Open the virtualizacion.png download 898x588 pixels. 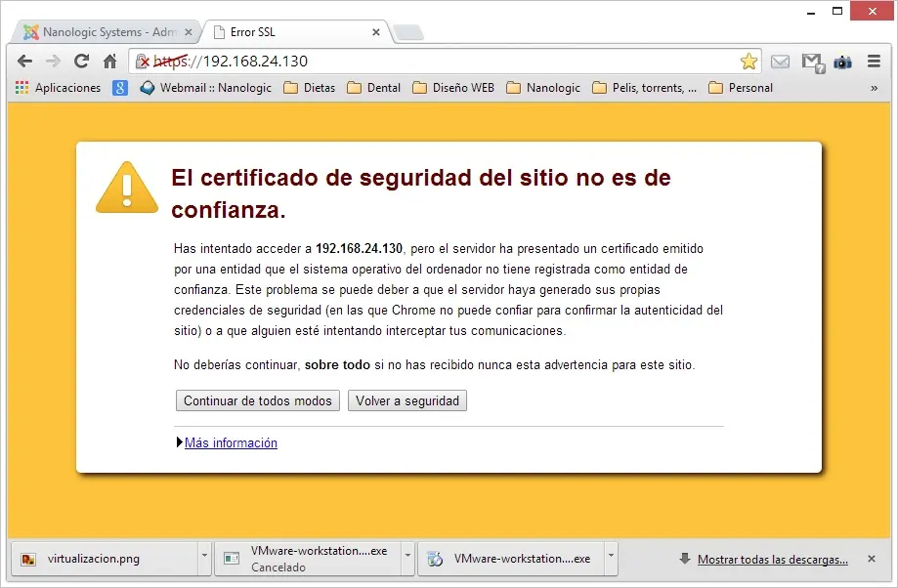[105, 559]
